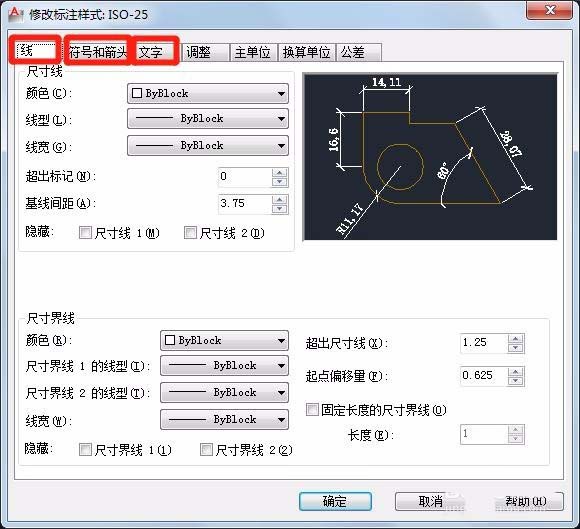Click the dimension style preview image
The image size is (580, 529).
430,157
